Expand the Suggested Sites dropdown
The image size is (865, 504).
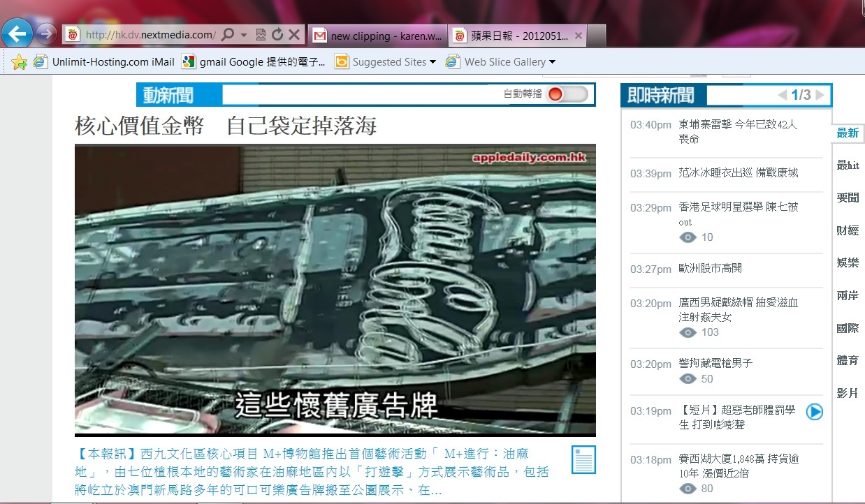(432, 62)
